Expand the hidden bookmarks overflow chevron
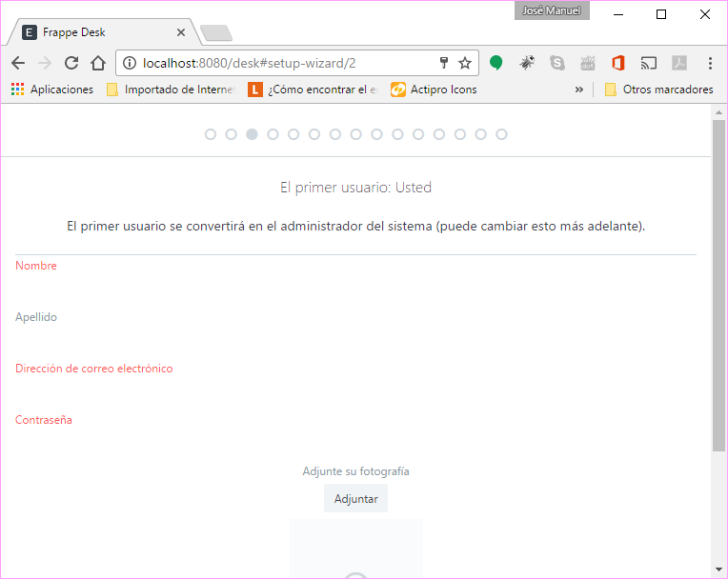The width and height of the screenshot is (728, 579). click(x=578, y=90)
